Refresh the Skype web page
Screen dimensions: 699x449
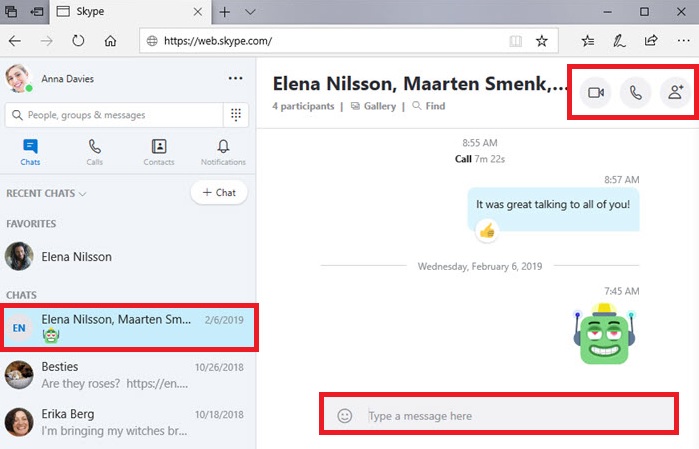tap(78, 41)
